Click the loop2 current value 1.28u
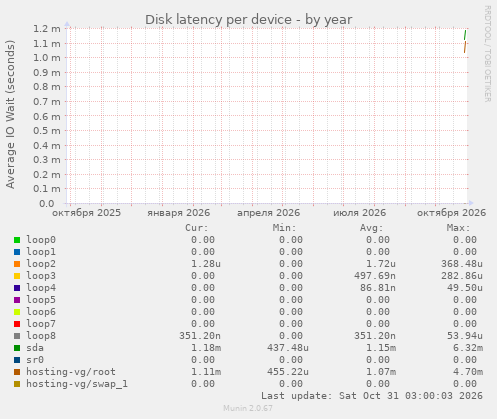 206,264
